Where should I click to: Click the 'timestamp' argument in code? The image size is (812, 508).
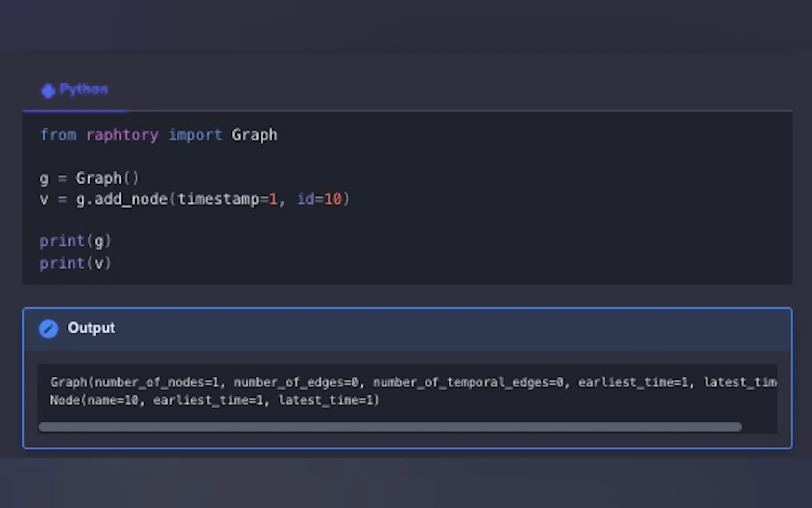pyautogui.click(x=218, y=199)
